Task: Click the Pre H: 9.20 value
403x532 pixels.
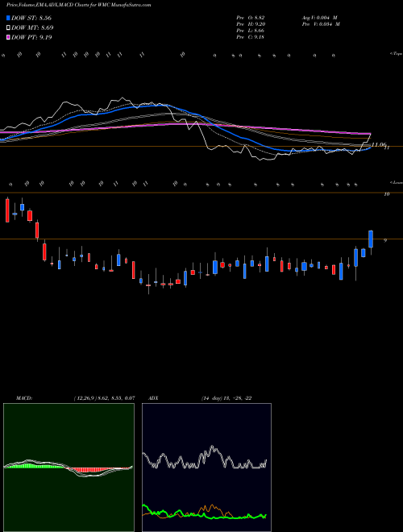Action: (251, 24)
